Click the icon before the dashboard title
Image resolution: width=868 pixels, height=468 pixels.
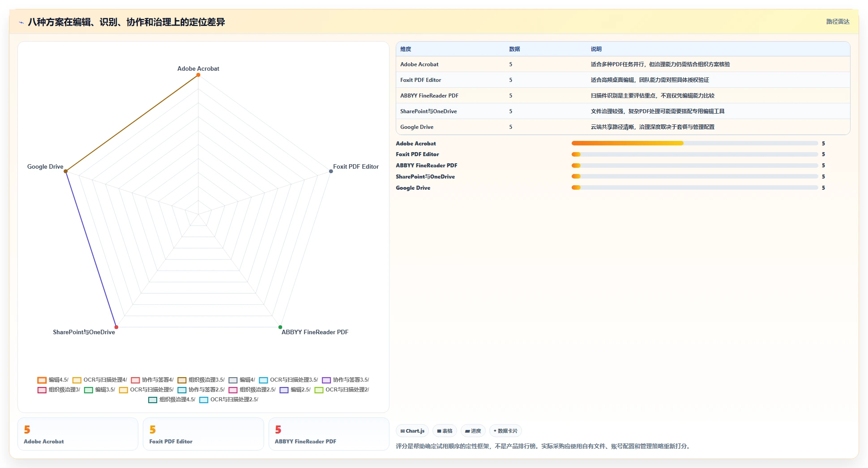coord(21,22)
